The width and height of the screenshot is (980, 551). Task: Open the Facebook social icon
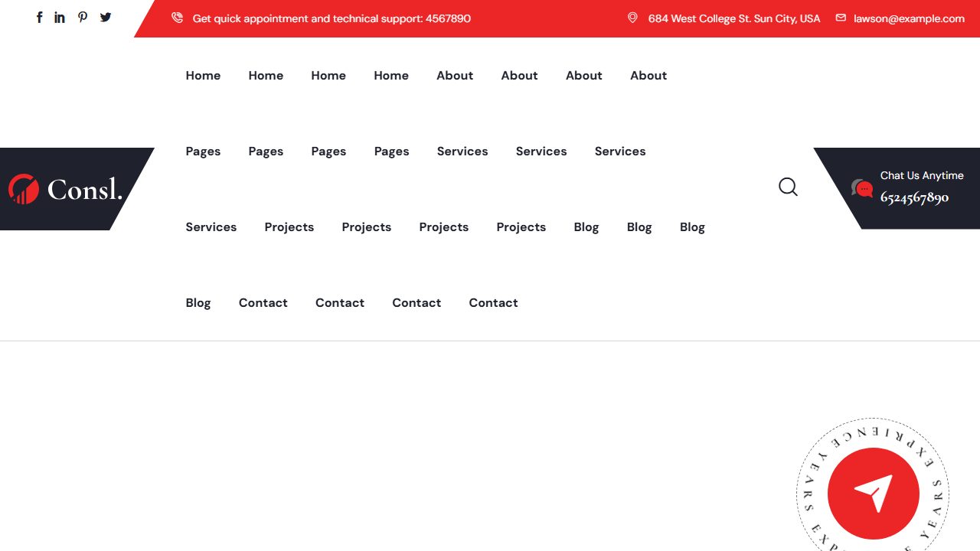[39, 18]
